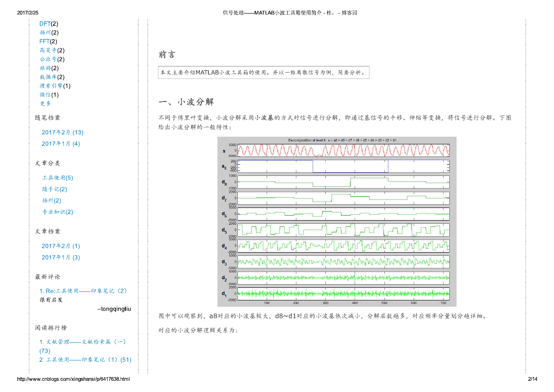The width and height of the screenshot is (554, 392).
Task: Click the 2017/2/25 date in the header
Action: tap(28, 13)
